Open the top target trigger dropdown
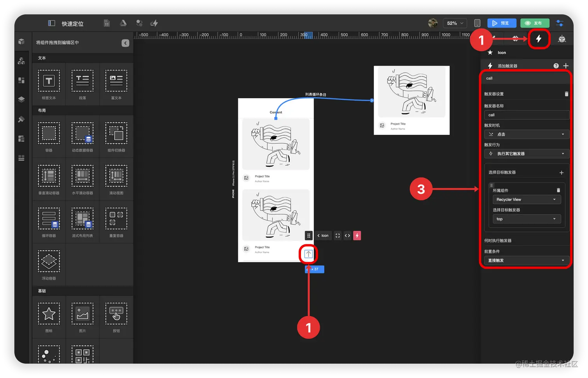 (527, 219)
